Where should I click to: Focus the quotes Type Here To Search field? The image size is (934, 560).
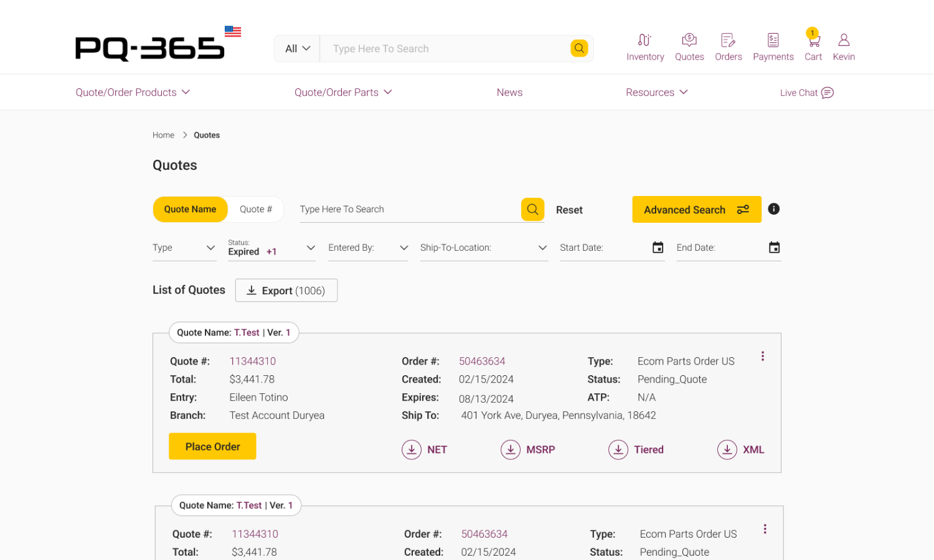(x=409, y=210)
